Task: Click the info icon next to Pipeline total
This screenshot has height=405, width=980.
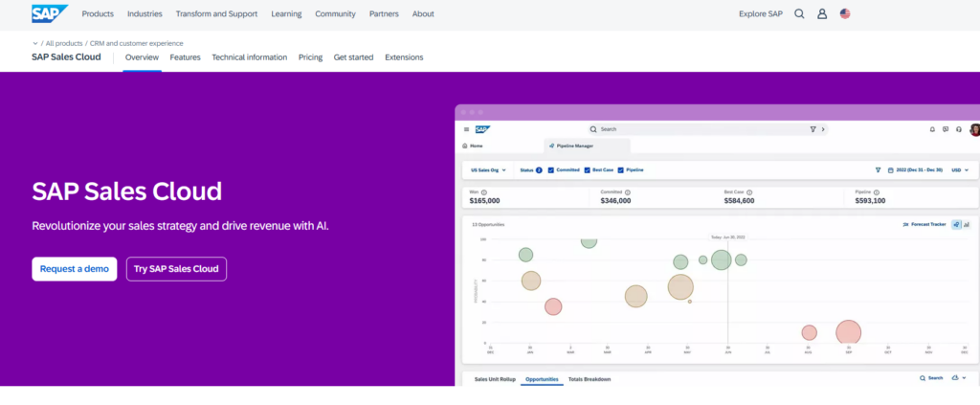Action: coord(877,192)
